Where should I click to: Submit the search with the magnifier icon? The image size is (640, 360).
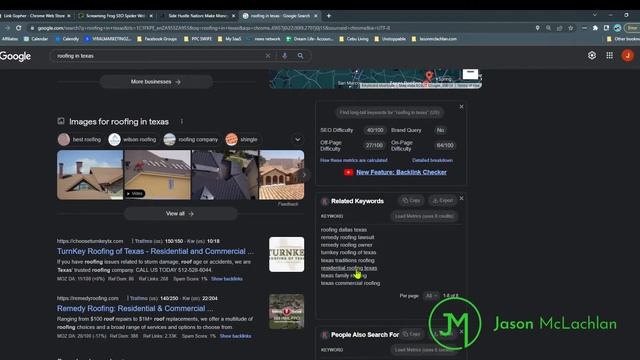point(300,56)
